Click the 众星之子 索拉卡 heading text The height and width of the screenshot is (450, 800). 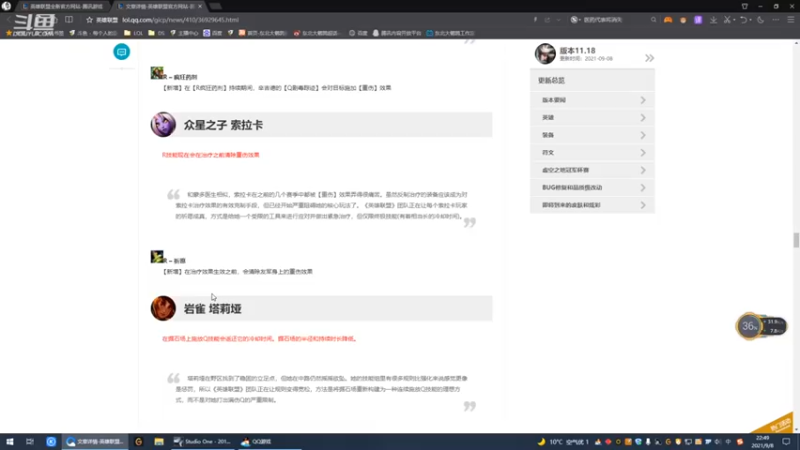[223, 125]
